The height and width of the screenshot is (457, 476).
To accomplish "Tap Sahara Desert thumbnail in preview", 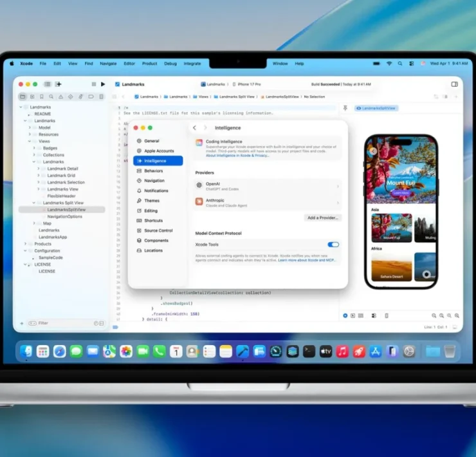I will coord(392,266).
